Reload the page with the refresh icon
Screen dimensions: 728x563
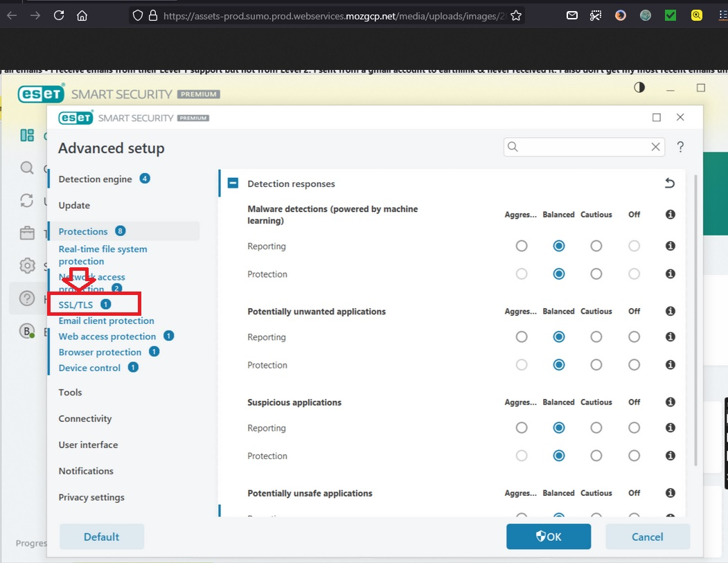[59, 15]
